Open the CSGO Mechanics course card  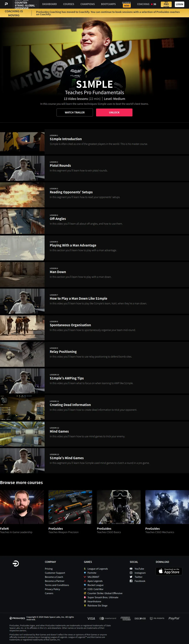click(167, 512)
